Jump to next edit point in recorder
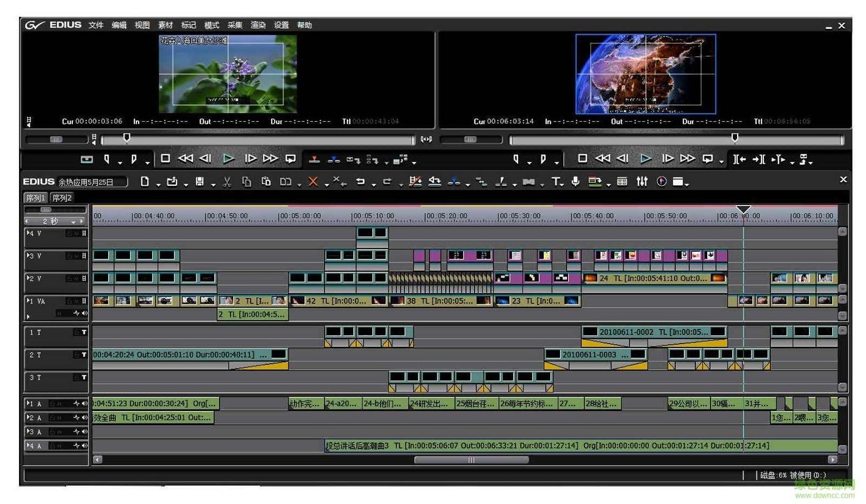 coord(759,159)
